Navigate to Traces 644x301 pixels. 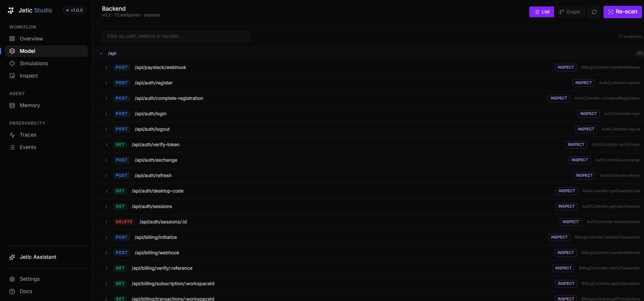tap(46, 135)
